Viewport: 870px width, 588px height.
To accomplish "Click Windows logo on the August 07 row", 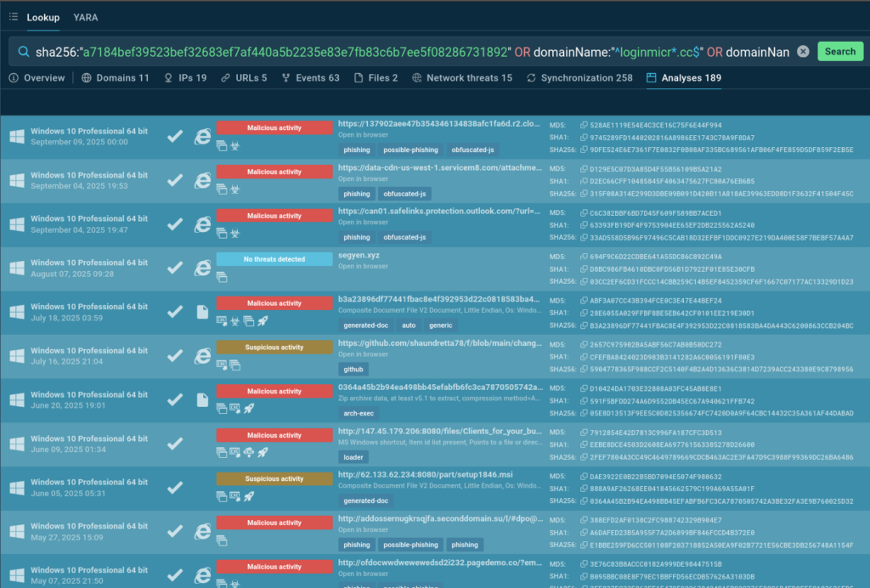I will point(17,268).
